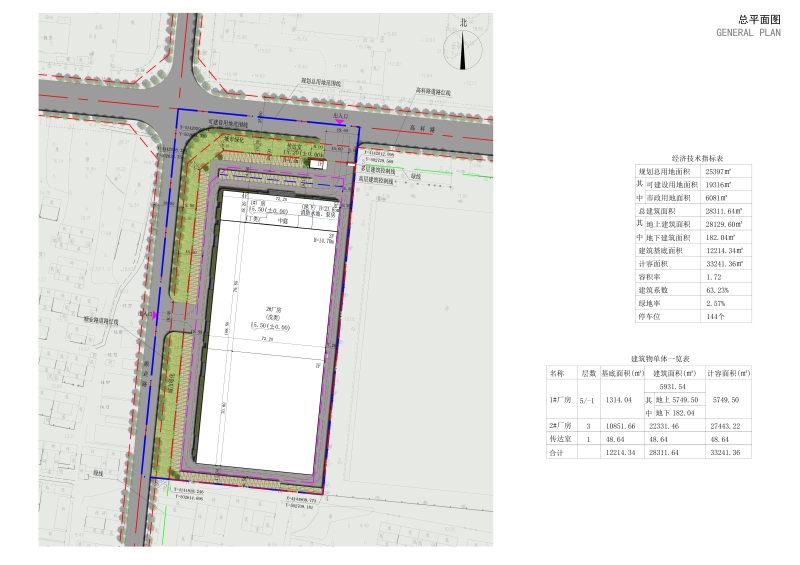Click the magenta entrance triangle on the north road
Image resolution: width=800 pixels, height=565 pixels.
click(x=339, y=121)
